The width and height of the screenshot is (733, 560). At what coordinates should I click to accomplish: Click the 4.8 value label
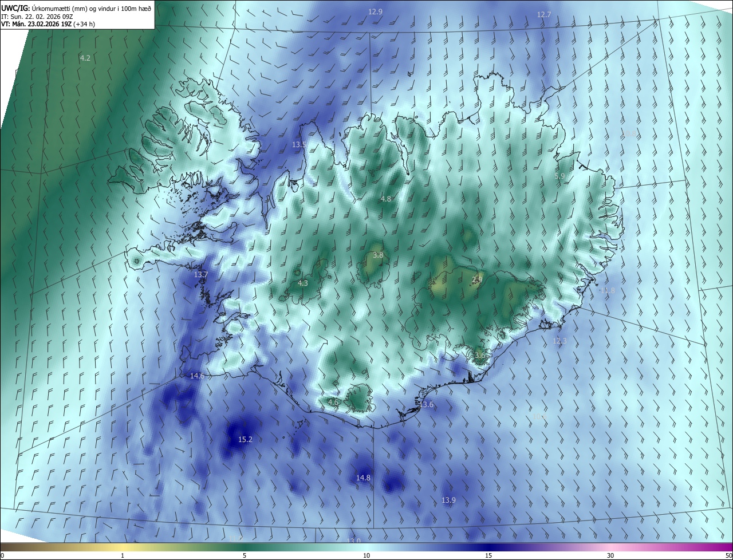(x=386, y=199)
